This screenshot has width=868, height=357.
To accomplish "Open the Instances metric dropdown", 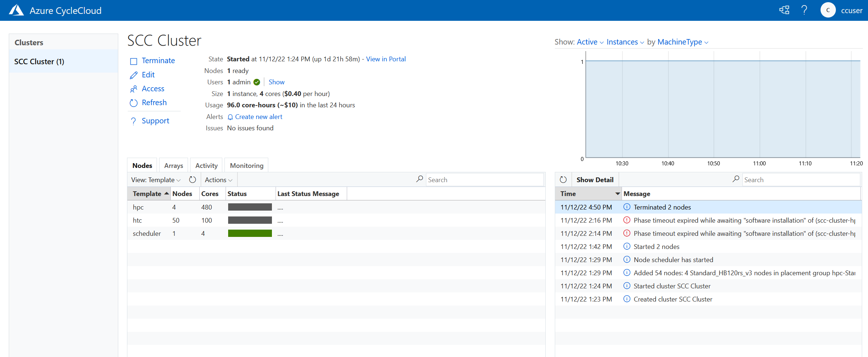I will (x=625, y=42).
